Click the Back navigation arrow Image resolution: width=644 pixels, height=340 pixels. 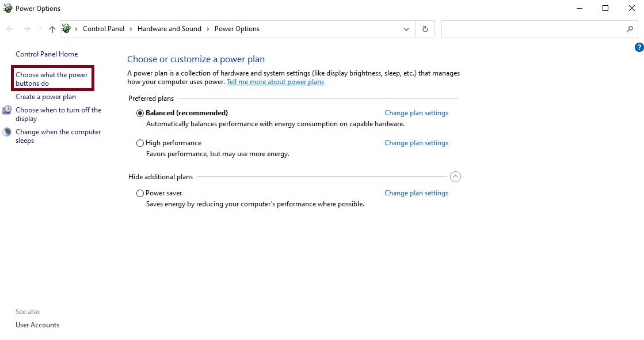coord(10,29)
